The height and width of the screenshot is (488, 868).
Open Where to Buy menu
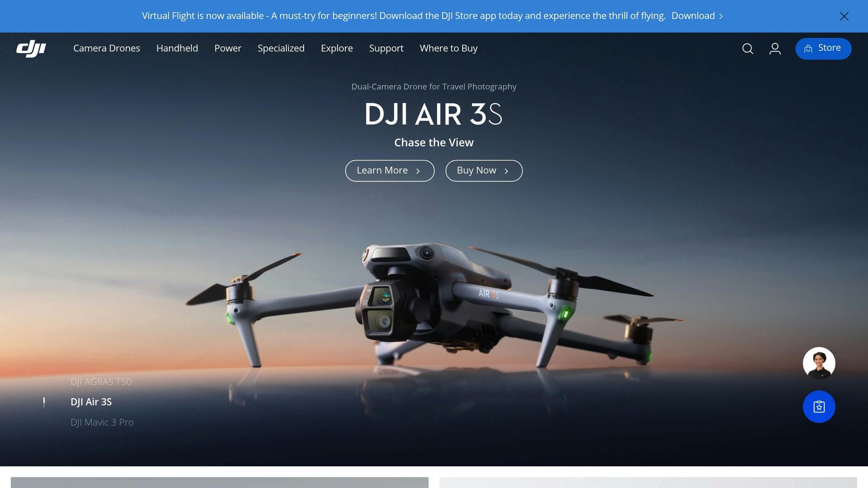tap(448, 48)
